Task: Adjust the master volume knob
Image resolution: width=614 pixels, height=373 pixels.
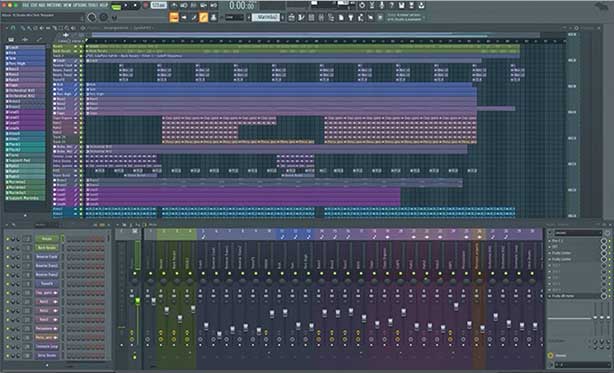Action: (92, 17)
